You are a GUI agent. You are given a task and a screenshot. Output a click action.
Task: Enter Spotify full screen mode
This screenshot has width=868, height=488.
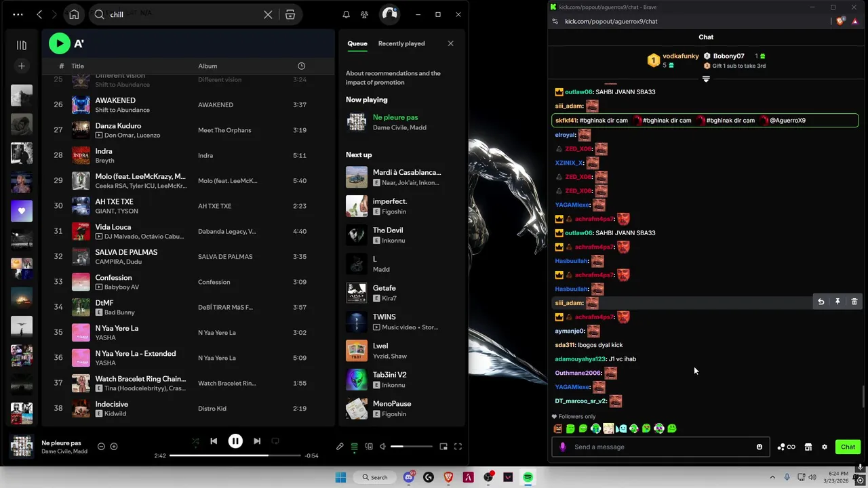pos(458,447)
